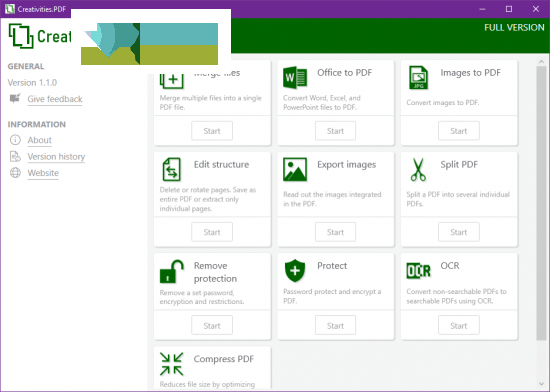Click the vertical scrollbar thumb

tap(541, 203)
